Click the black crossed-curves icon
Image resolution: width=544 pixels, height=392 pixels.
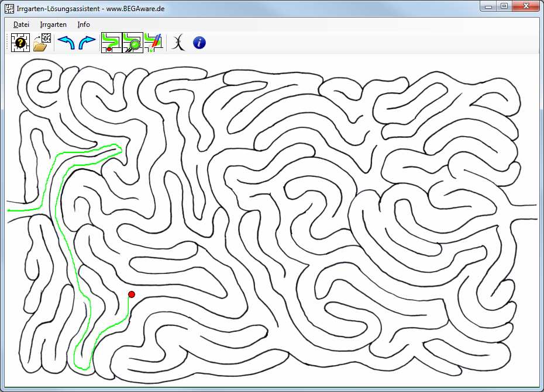tap(178, 43)
